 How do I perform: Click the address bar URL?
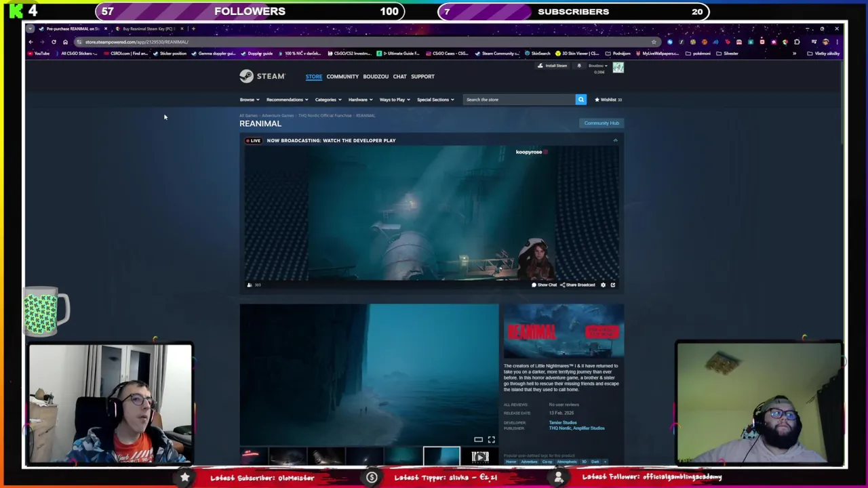(x=136, y=42)
